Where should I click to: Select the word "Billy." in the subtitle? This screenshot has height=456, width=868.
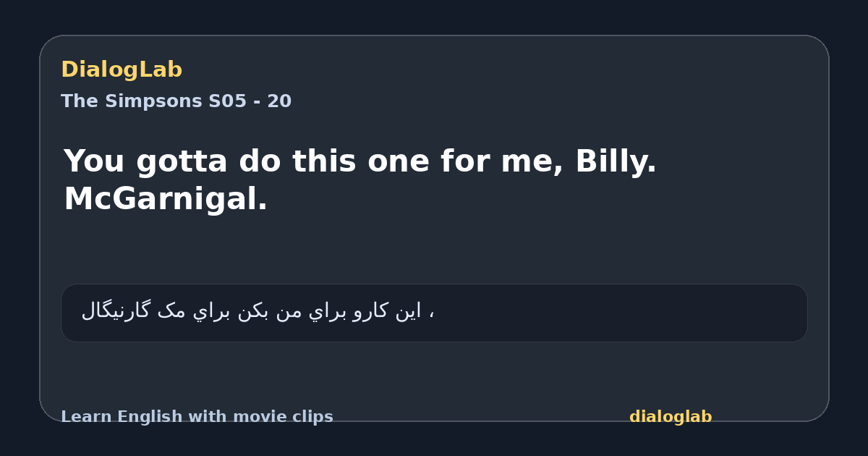point(616,161)
